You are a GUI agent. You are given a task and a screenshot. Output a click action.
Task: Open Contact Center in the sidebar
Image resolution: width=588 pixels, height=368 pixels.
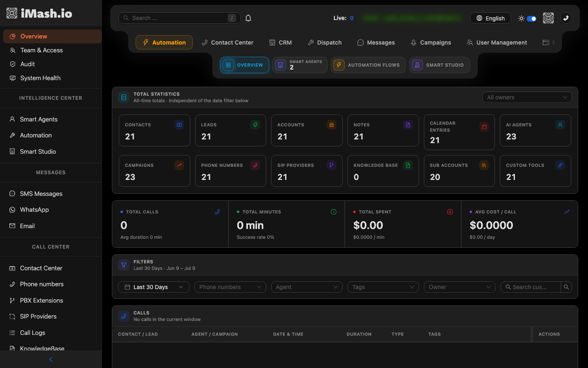click(51, 268)
